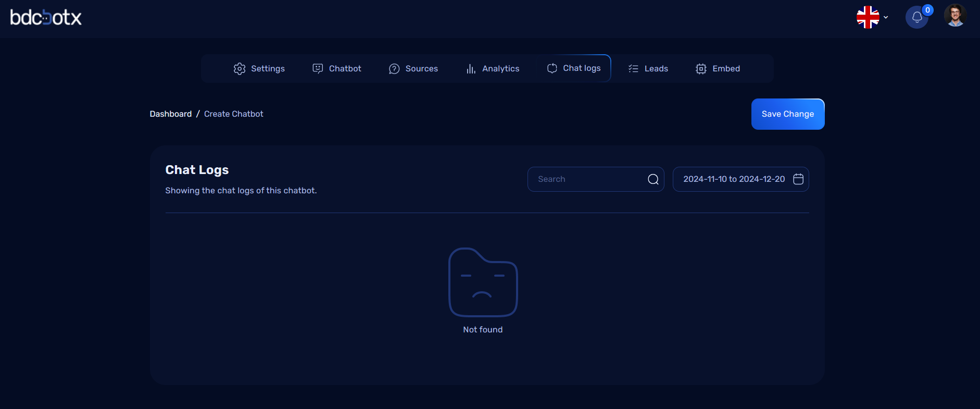Click the Settings gear icon
The width and height of the screenshot is (980, 409).
pos(240,69)
